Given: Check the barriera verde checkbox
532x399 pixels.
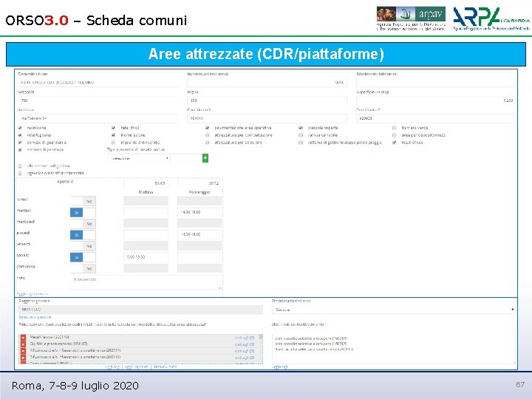Looking at the screenshot, I should click(x=395, y=128).
